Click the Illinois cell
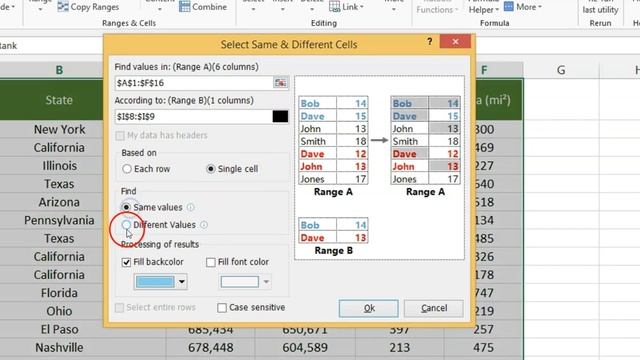This screenshot has height=360, width=640. pyautogui.click(x=59, y=166)
